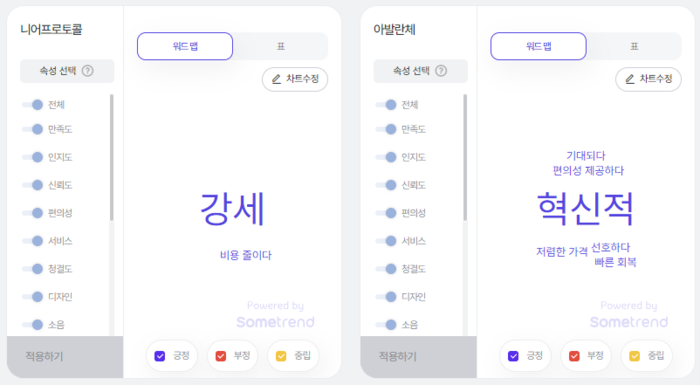Click pencil icon on 니어프로토콜 차트수정 button
This screenshot has width=700, height=385.
[x=276, y=79]
